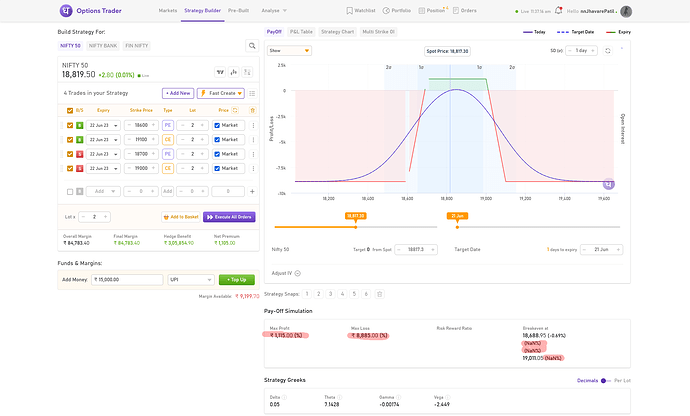Toggle the select-all trades checkbox

coord(70,109)
